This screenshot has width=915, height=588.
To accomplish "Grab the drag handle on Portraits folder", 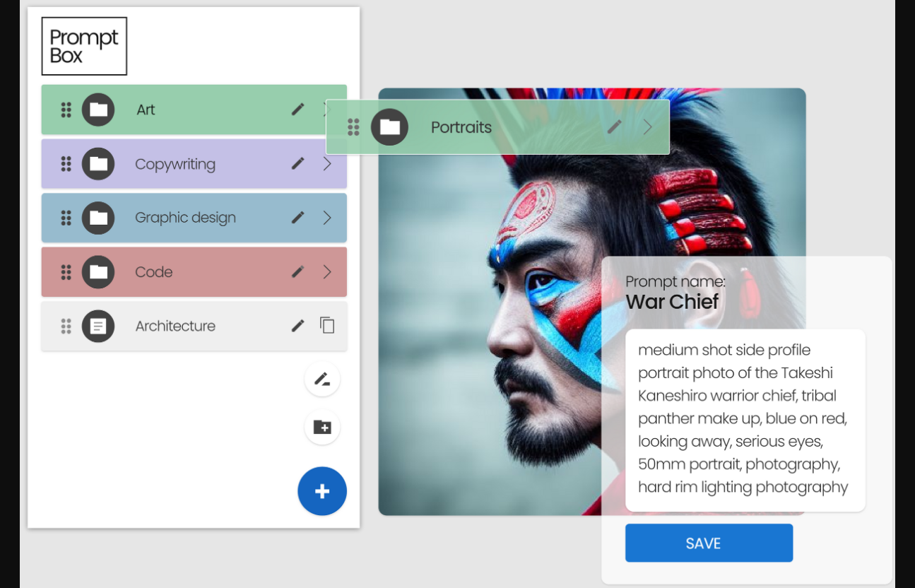I will coord(353,127).
